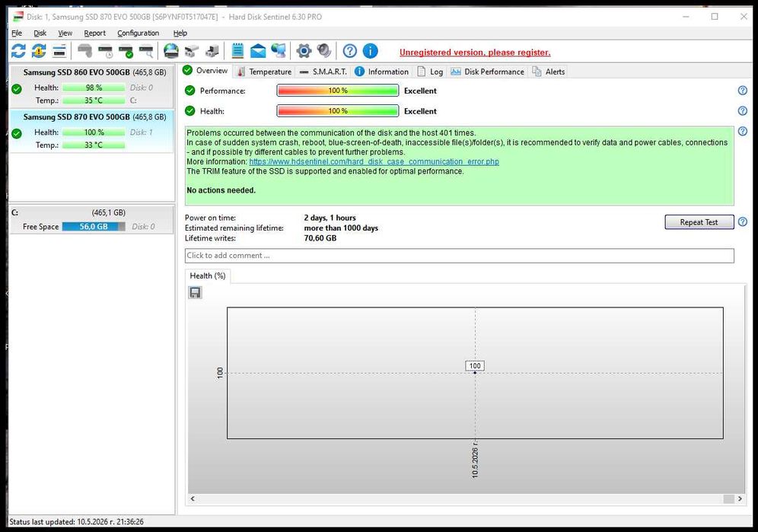Select Samsung SSD 860 EVO 500GB disk
The image size is (758, 532).
coord(92,87)
